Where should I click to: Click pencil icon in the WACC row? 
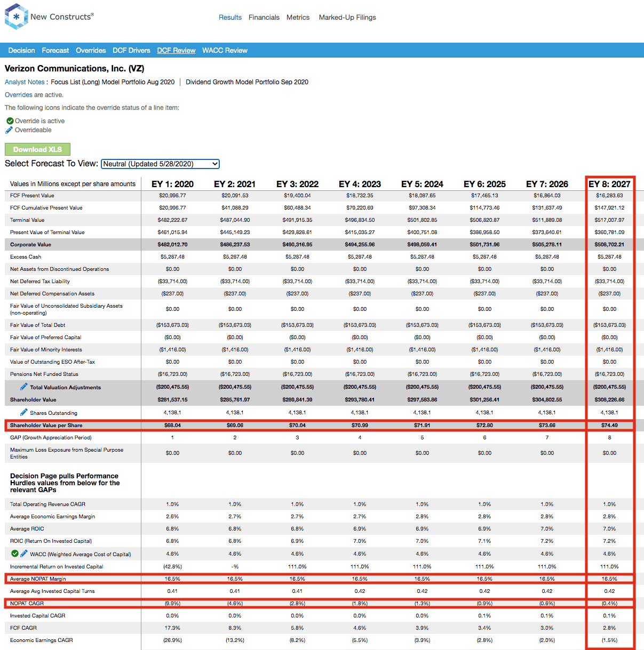[x=24, y=553]
